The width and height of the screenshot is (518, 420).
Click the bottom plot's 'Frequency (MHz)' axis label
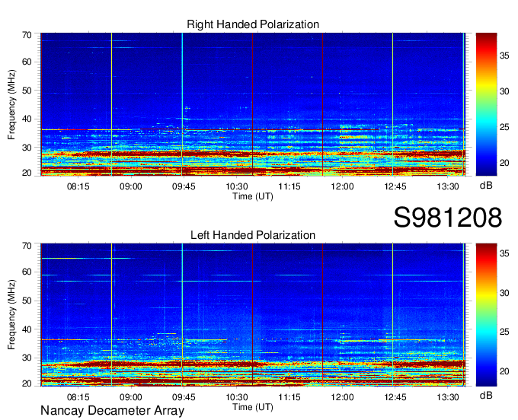tap(11, 315)
